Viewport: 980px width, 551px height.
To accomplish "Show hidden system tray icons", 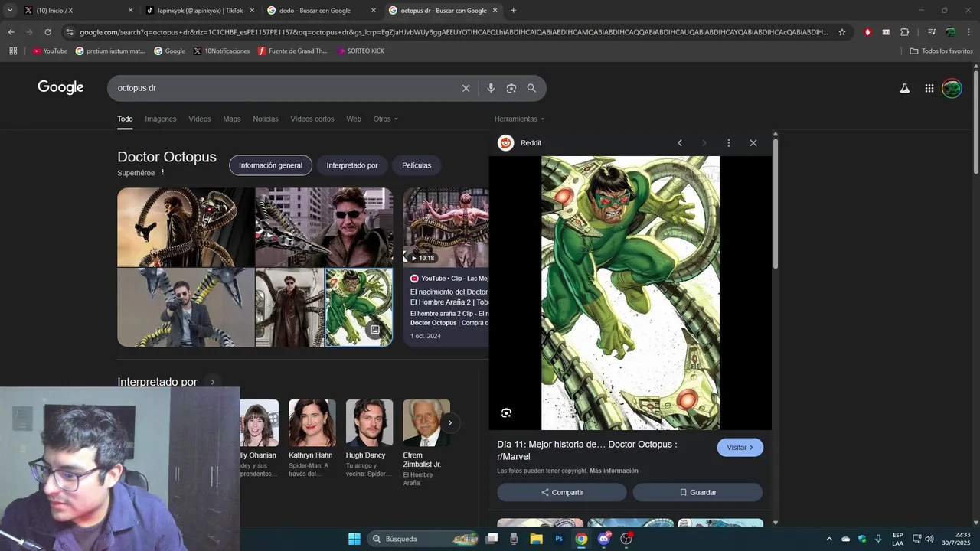I will coord(828,539).
